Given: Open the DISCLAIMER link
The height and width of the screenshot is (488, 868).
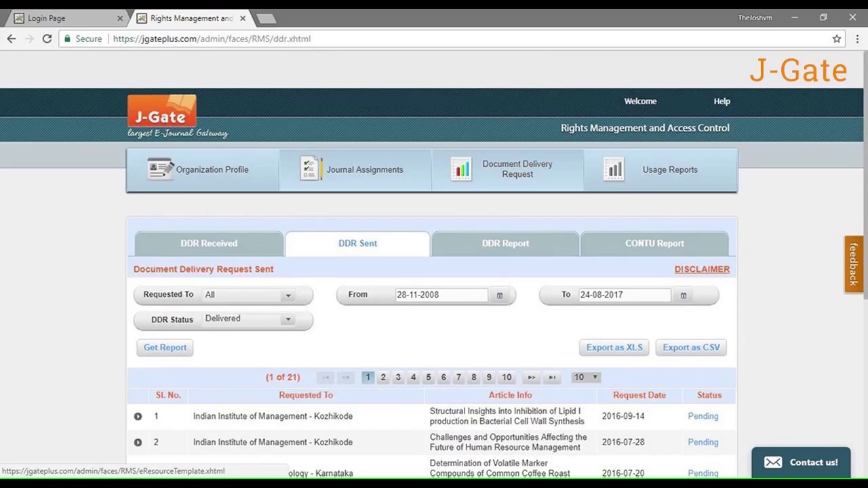Looking at the screenshot, I should [x=702, y=269].
